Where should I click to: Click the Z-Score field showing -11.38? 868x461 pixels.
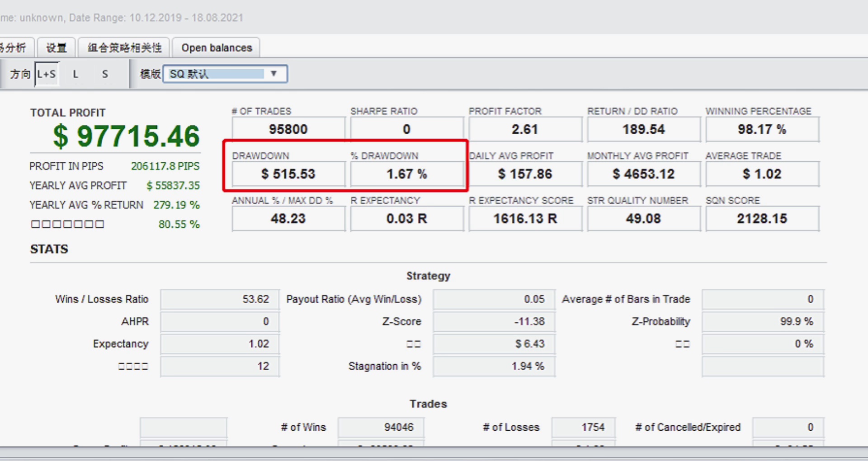(494, 322)
